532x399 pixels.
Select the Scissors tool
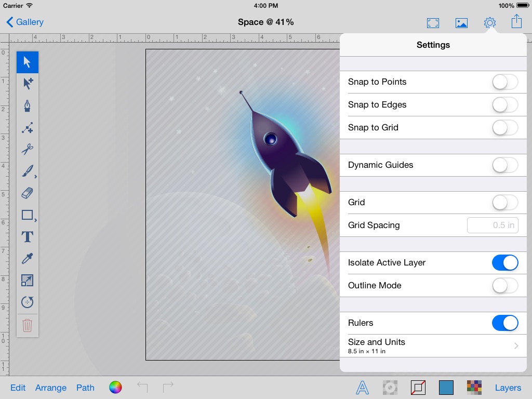click(x=27, y=149)
